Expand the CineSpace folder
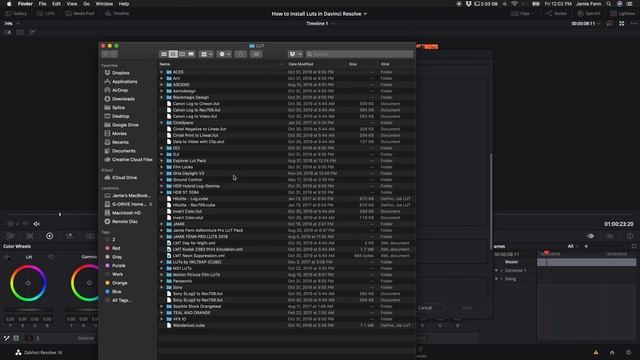 tap(162, 122)
